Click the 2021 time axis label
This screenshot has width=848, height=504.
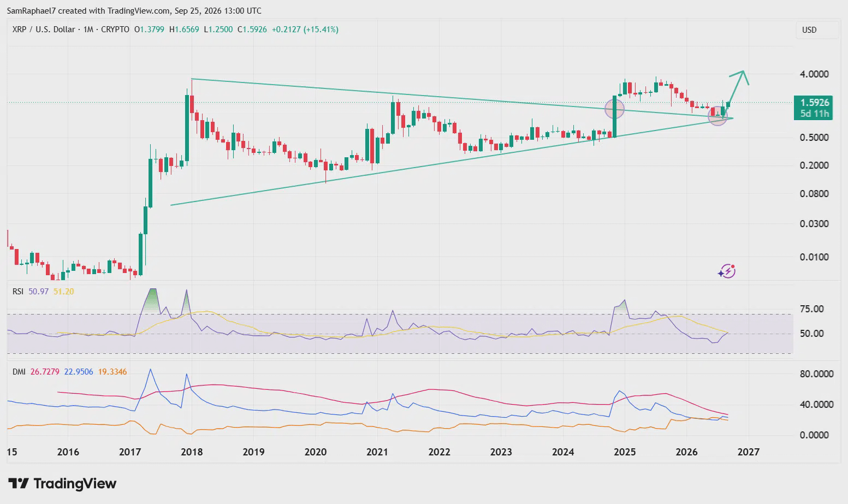377,452
